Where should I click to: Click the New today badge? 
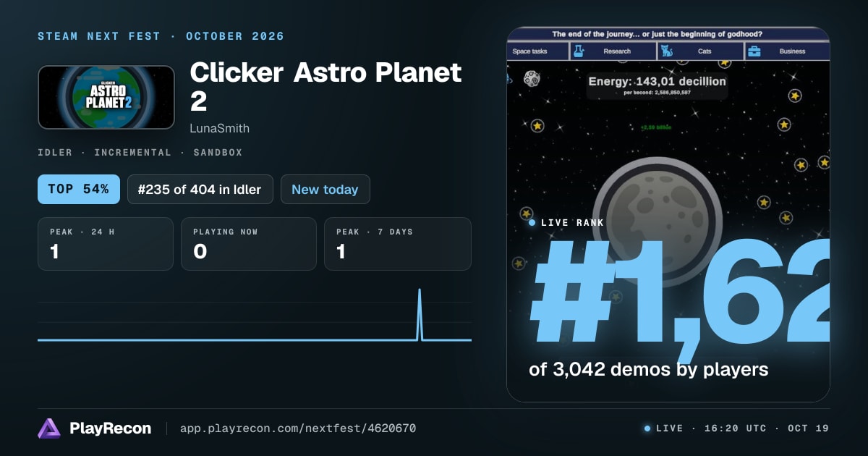click(325, 189)
